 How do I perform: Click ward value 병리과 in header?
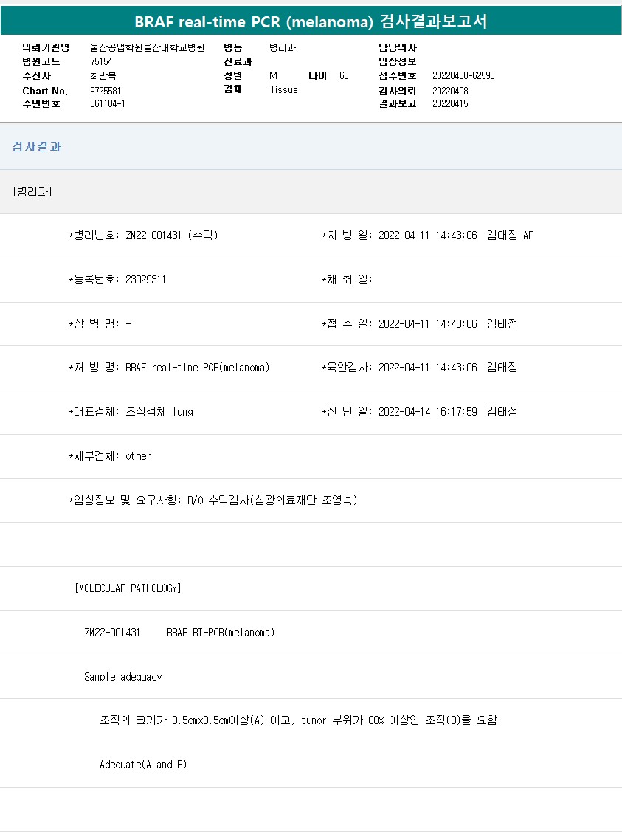point(283,48)
